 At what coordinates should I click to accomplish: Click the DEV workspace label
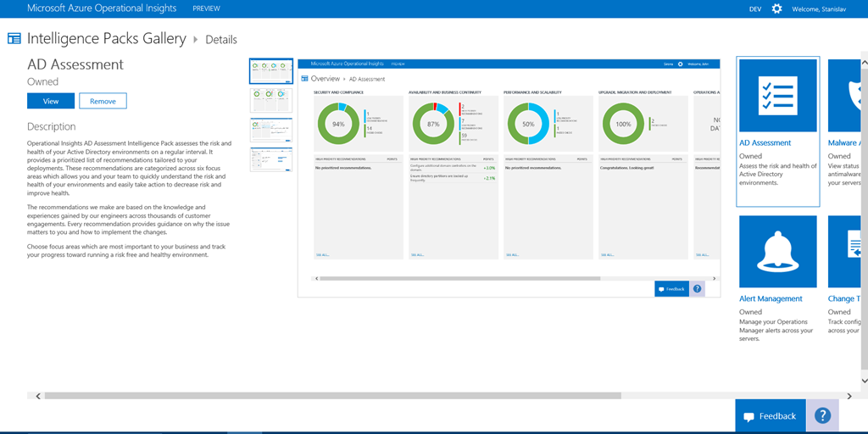click(x=755, y=8)
